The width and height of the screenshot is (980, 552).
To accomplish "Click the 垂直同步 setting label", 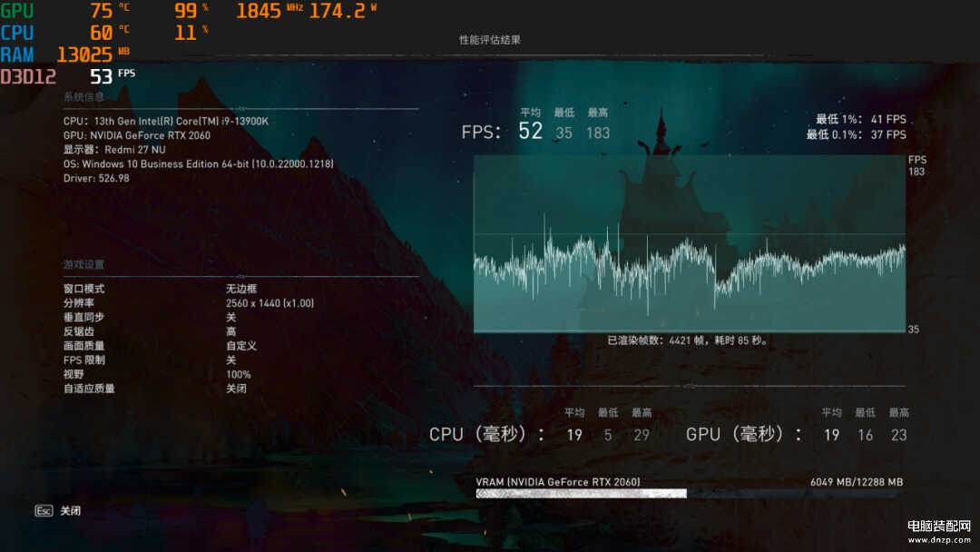I will coord(83,318).
